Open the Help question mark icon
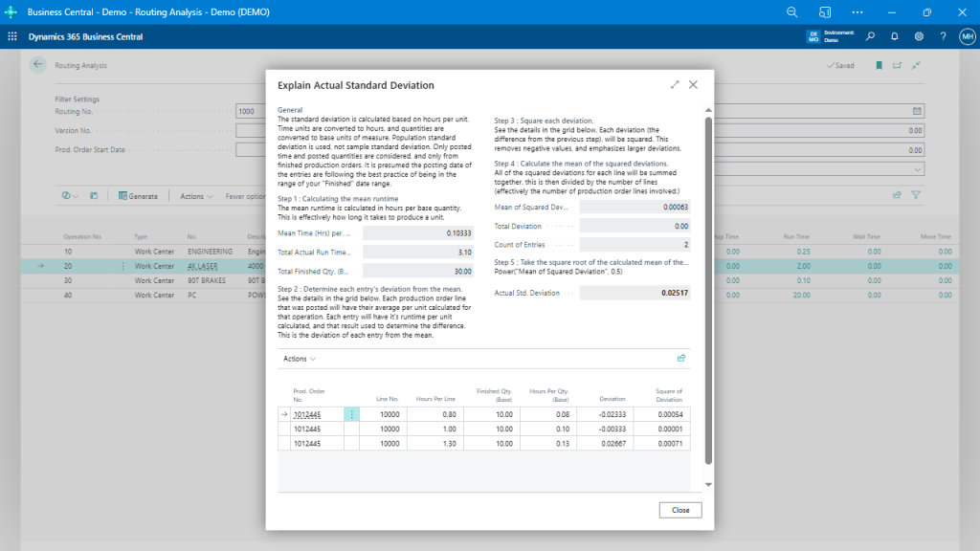Screen dimensions: 980x551 tap(941, 36)
